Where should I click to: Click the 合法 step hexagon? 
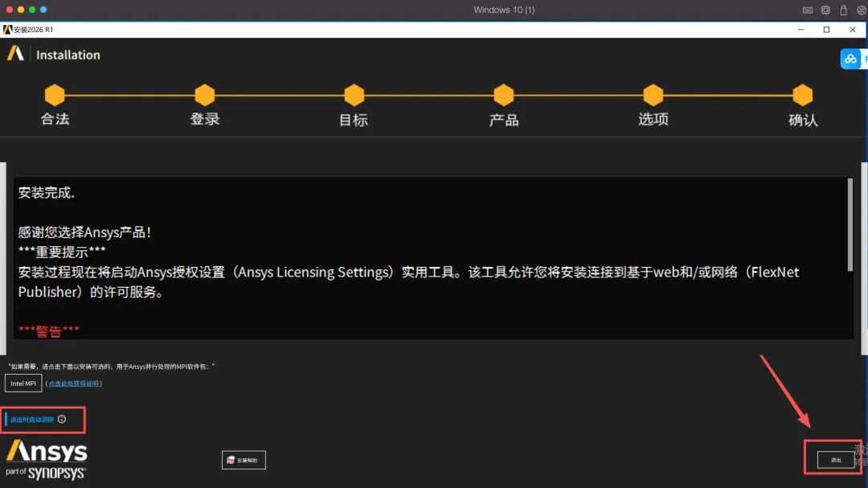click(x=55, y=95)
